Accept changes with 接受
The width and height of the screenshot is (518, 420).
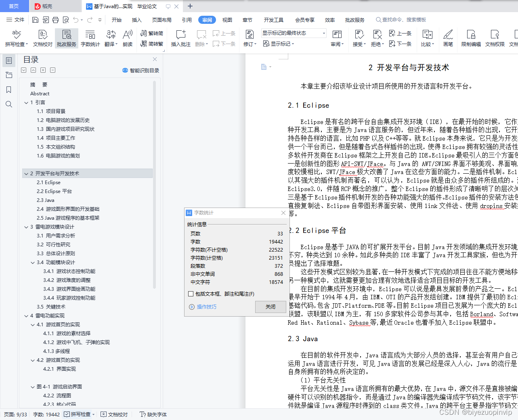359,38
